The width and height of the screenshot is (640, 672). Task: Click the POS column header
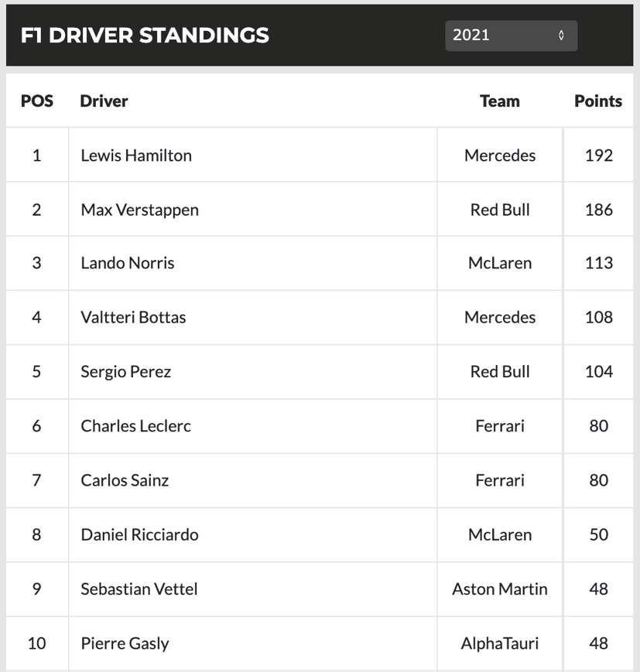tap(36, 101)
